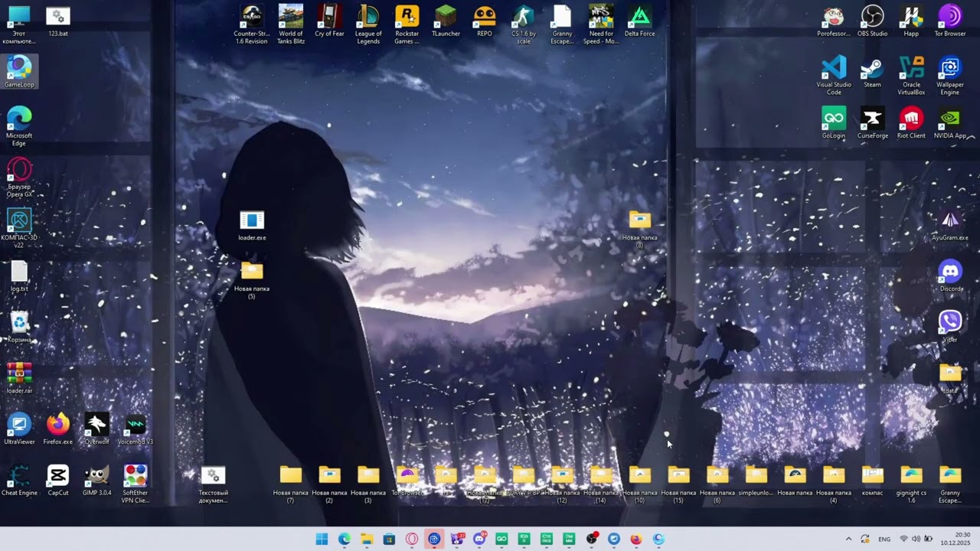Open Wi-Fi network settings in tray

tap(903, 539)
